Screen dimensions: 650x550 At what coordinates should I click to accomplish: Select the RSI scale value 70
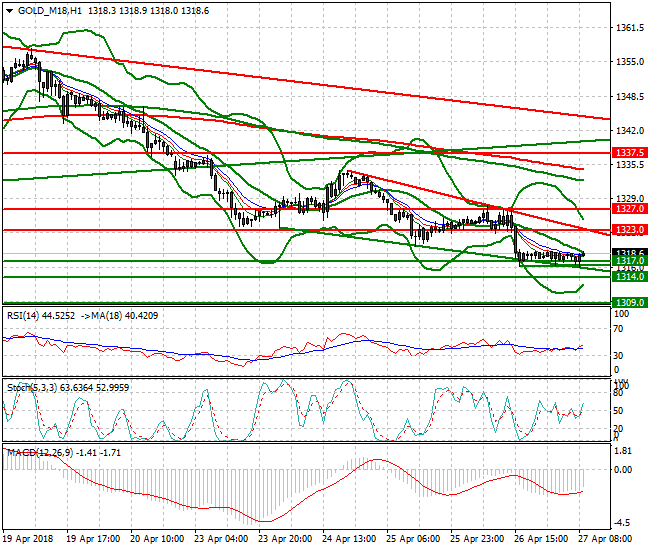tap(618, 329)
